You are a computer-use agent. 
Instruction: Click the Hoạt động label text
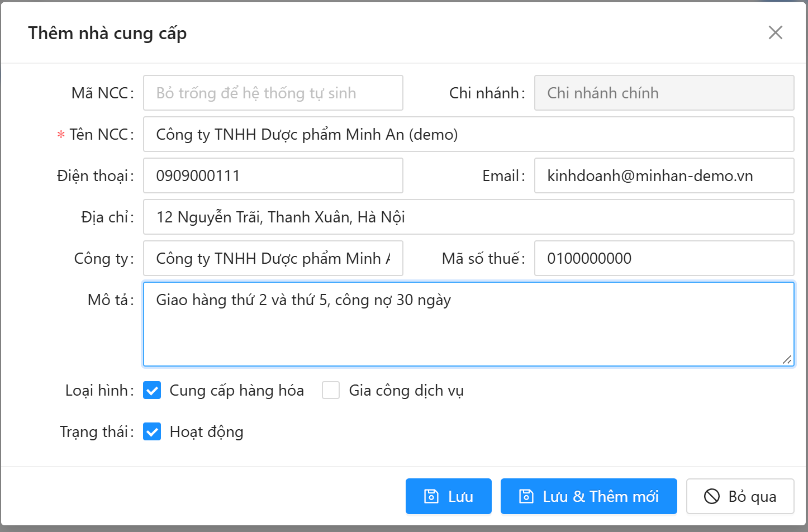pos(207,431)
